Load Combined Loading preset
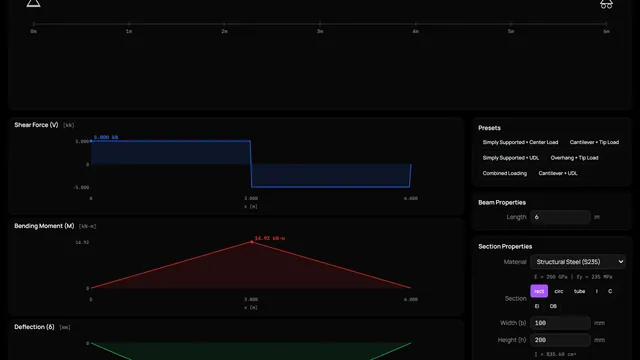 pyautogui.click(x=504, y=173)
